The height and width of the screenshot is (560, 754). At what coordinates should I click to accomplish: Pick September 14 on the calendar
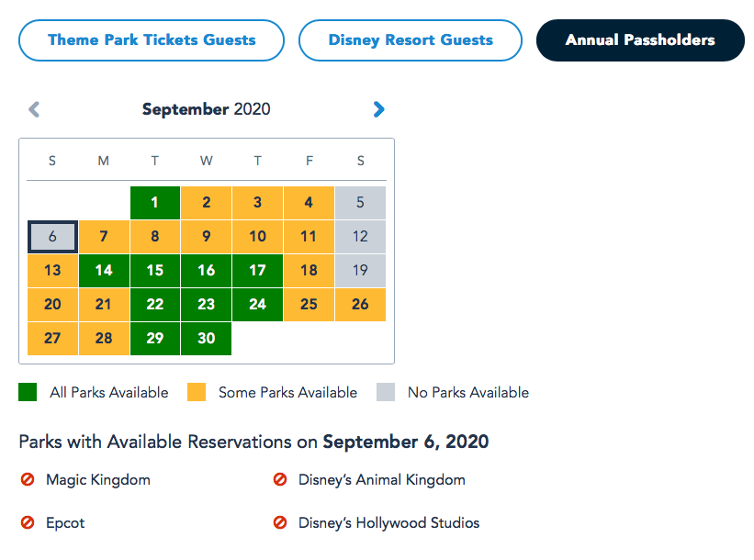click(x=104, y=271)
